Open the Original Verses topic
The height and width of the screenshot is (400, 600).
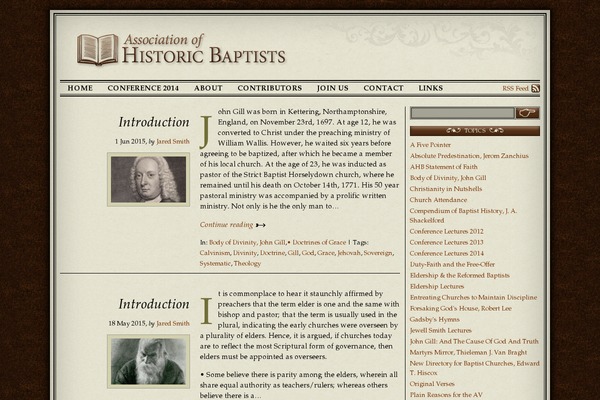pos(432,384)
